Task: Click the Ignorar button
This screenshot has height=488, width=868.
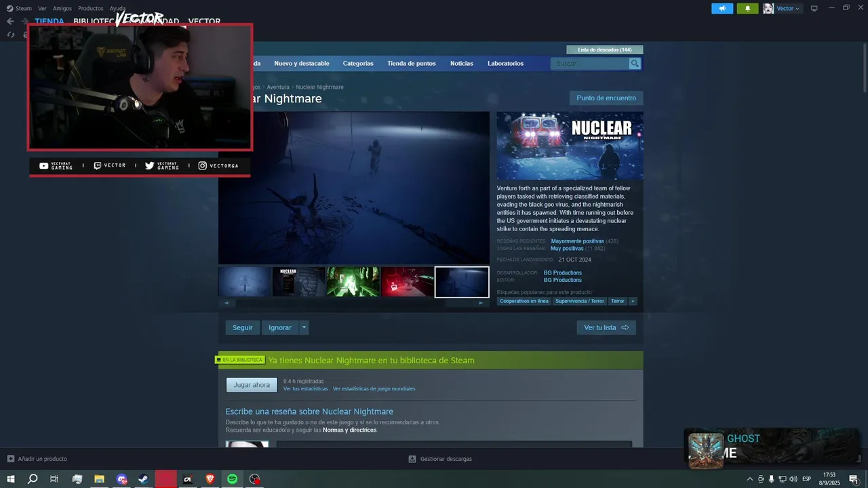Action: tap(280, 327)
